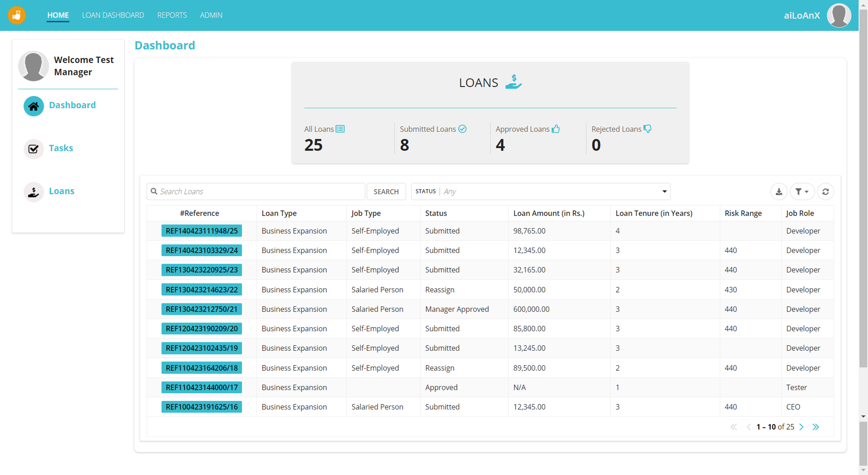Open the table filter dropdown
This screenshot has height=475, width=868.
click(x=802, y=192)
